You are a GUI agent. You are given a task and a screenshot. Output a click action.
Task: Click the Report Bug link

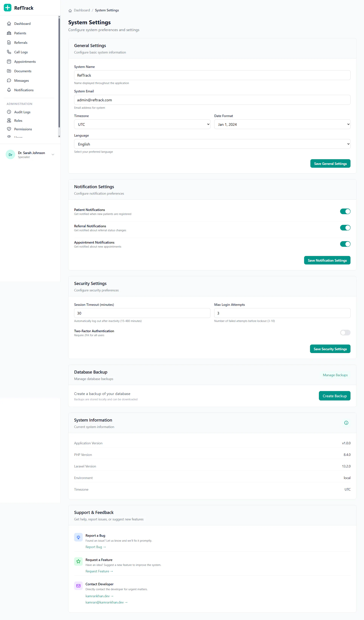[x=96, y=547]
